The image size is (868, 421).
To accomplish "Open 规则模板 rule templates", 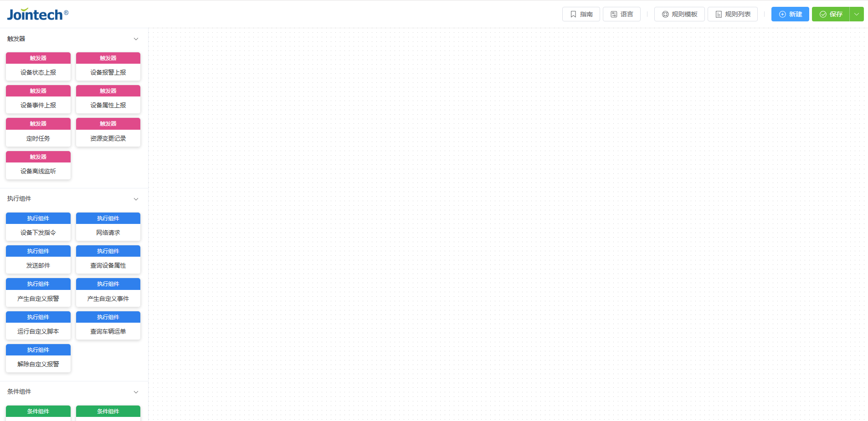I will point(679,14).
